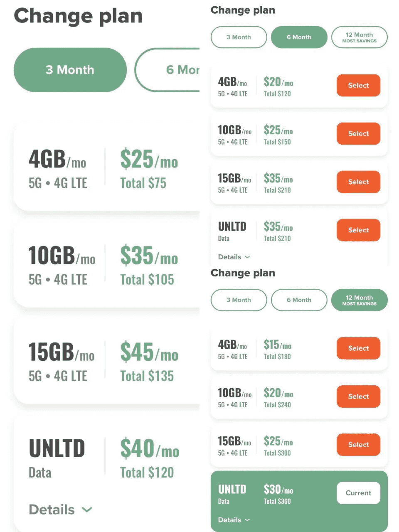Open the unselected 12 Month Most Savings tab
The image size is (399, 532).
[x=359, y=37]
